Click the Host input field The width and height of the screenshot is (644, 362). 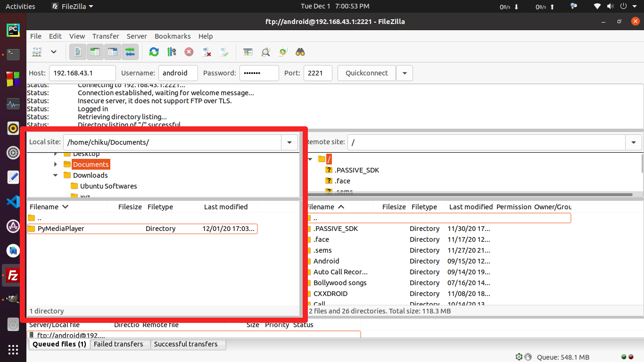click(83, 73)
